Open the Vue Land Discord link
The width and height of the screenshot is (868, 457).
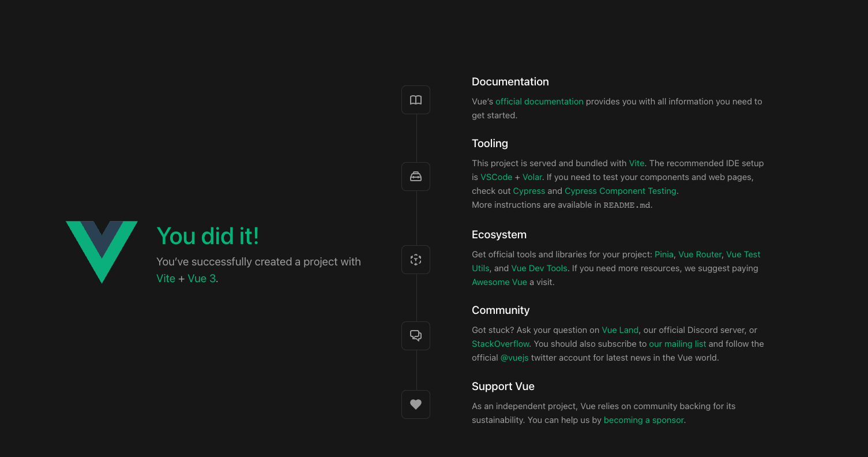(x=620, y=330)
